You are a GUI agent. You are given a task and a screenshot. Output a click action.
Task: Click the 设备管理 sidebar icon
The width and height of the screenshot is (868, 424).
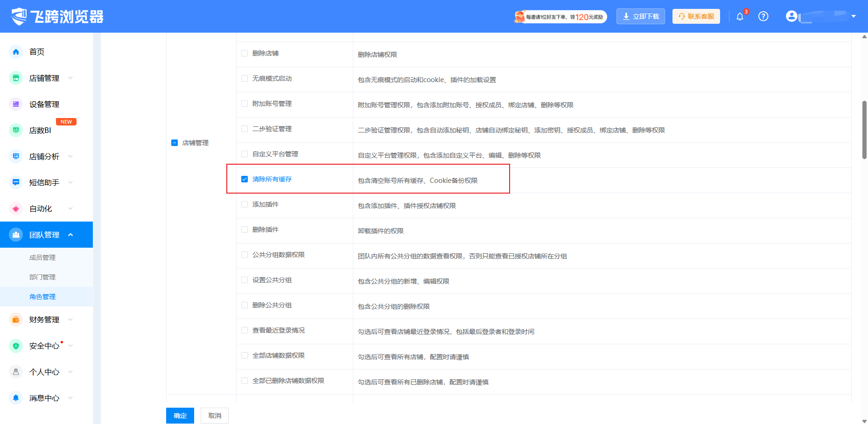pyautogui.click(x=16, y=104)
